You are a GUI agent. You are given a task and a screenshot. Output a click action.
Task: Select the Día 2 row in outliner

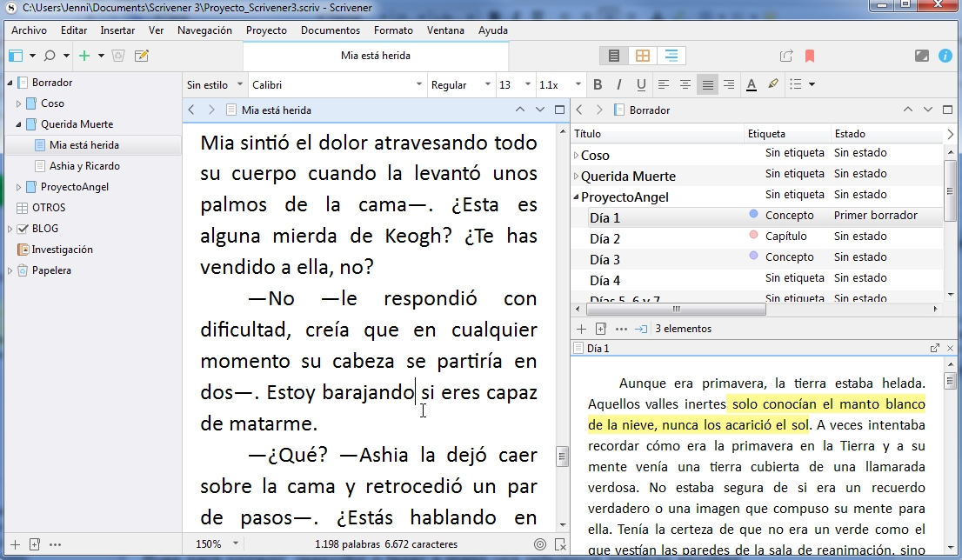coord(605,238)
